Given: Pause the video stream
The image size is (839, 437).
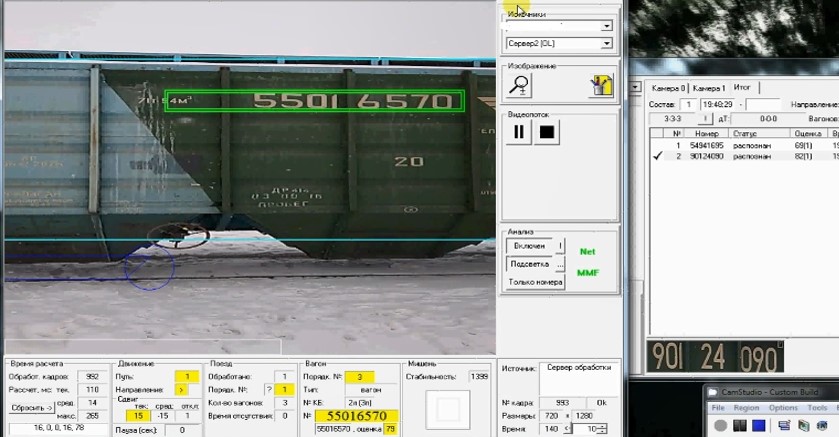Looking at the screenshot, I should pyautogui.click(x=519, y=132).
